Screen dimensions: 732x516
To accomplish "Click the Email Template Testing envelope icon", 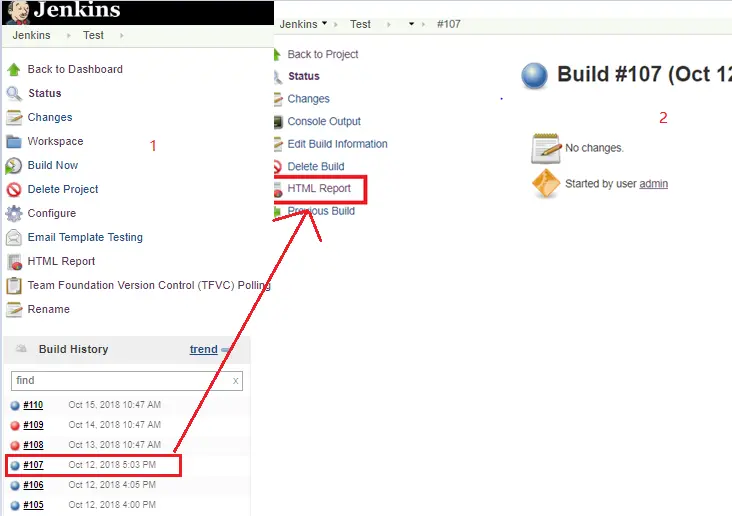I will (x=14, y=238).
